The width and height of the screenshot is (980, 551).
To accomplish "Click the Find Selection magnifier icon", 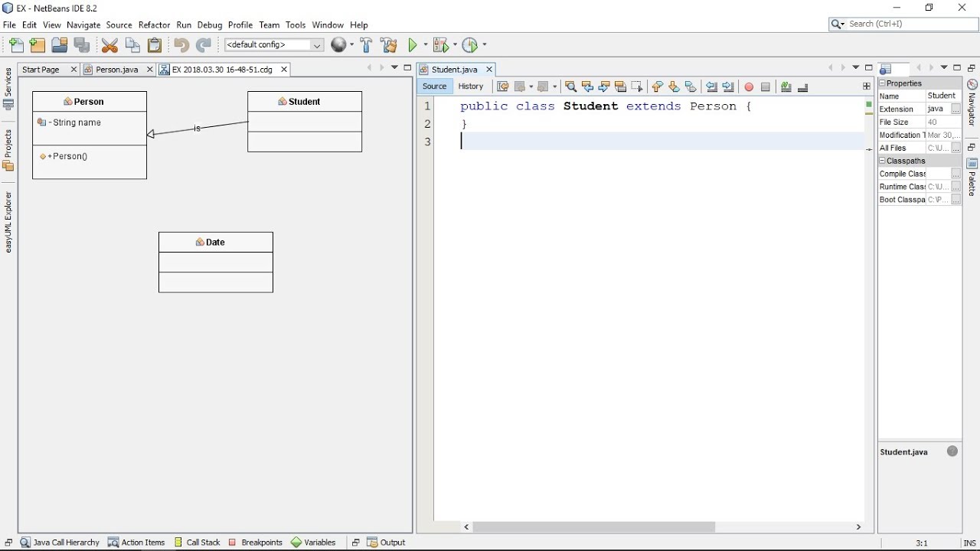I will coord(570,87).
